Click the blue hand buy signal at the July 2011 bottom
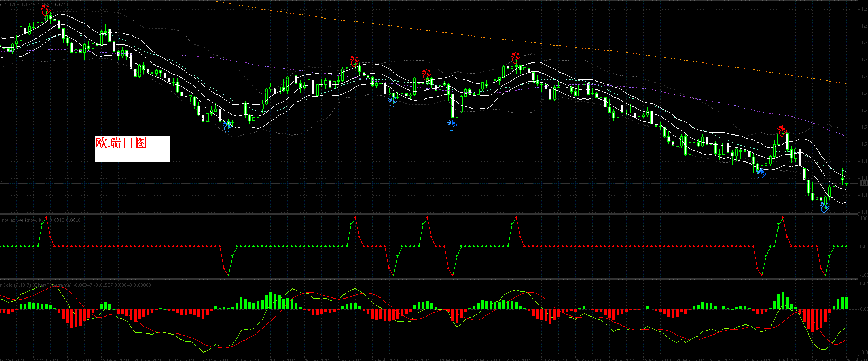 pos(825,206)
